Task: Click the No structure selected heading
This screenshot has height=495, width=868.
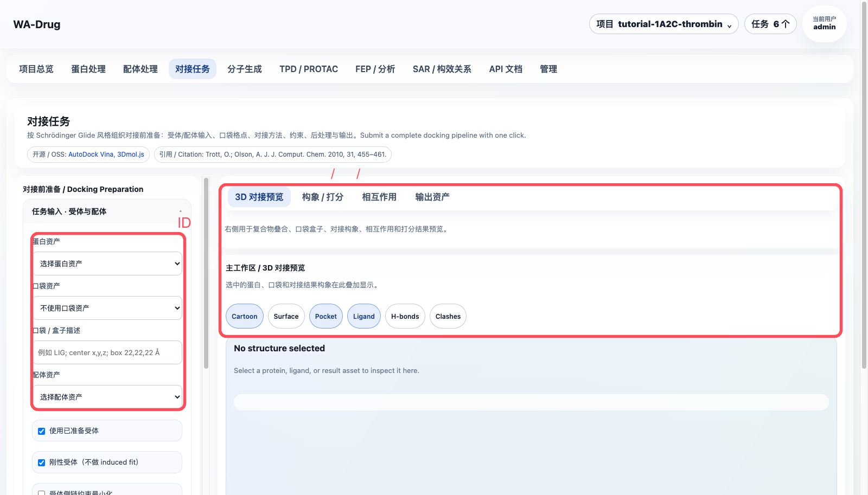Action: [x=279, y=349]
